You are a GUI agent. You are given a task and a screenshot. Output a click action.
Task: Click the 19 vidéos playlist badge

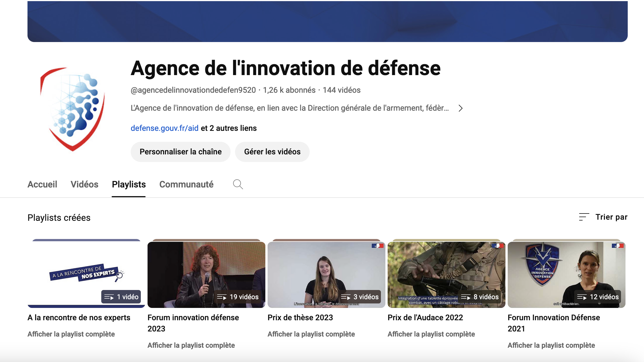pos(238,297)
